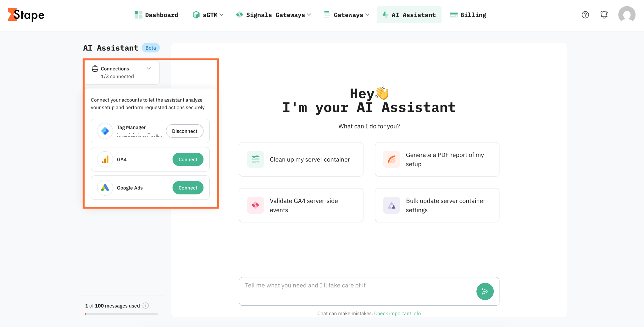Image resolution: width=644 pixels, height=327 pixels.
Task: Open notifications bell icon
Action: pos(604,15)
